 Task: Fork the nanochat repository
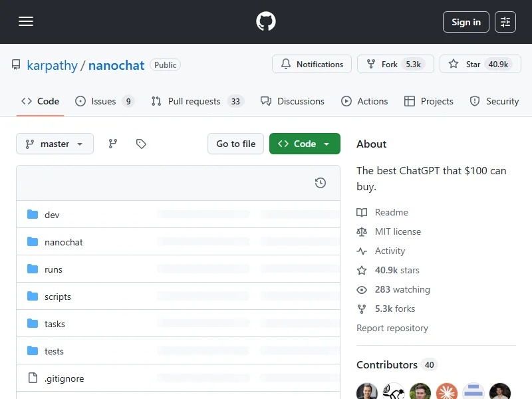tap(395, 65)
